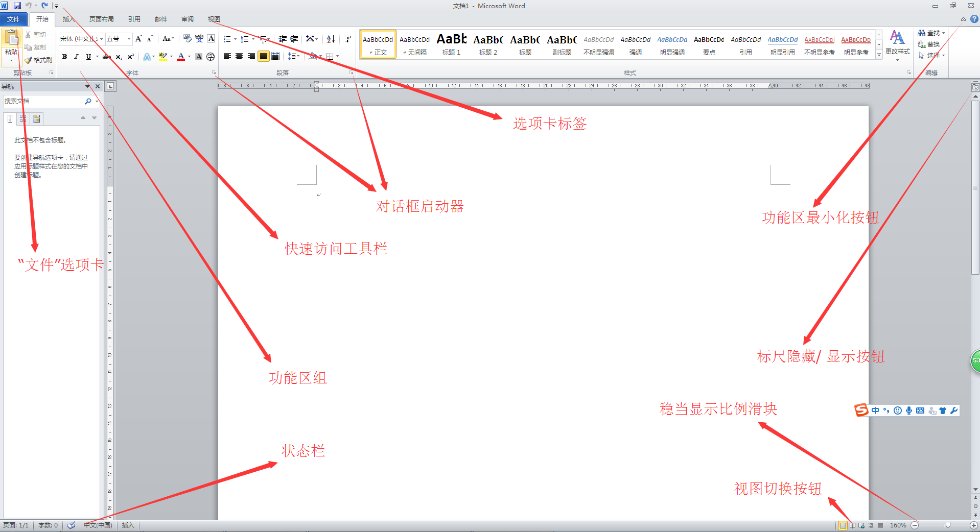This screenshot has height=532, width=980.
Task: Clear formatting with the eraser icon
Action: point(187,39)
